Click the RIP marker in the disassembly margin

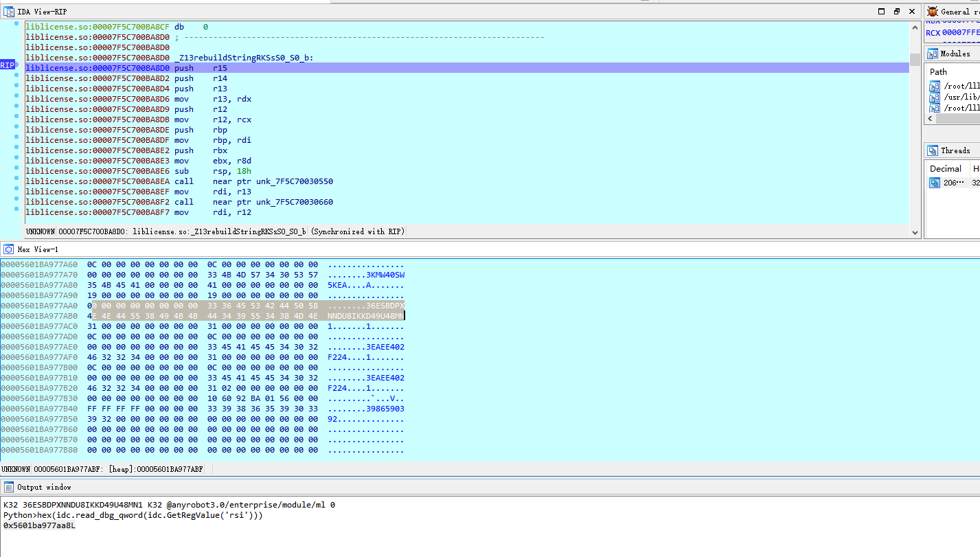(8, 65)
